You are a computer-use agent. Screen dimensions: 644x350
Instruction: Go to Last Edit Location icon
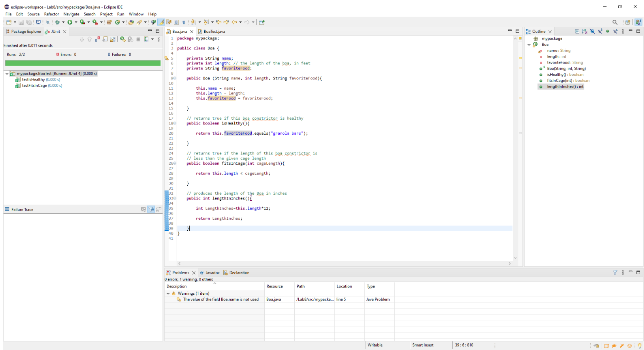pyautogui.click(x=218, y=22)
